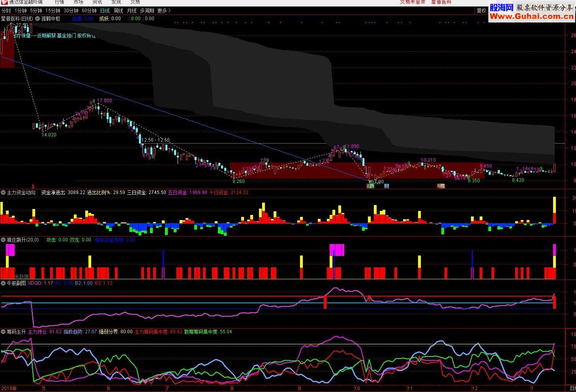The height and width of the screenshot is (392, 576).
Task: Click the 8.420 price low label
Action: 518,180
